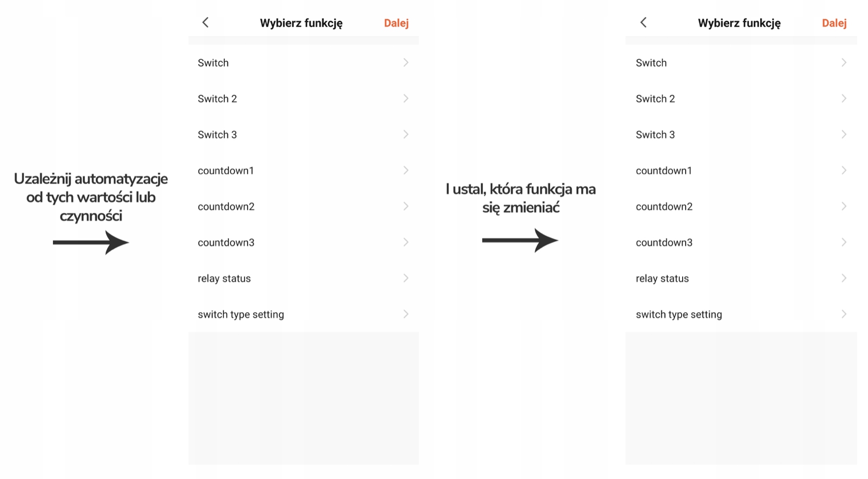This screenshot has height=479, width=868.
Task: Choose relay status in the left list
Action: (x=224, y=279)
